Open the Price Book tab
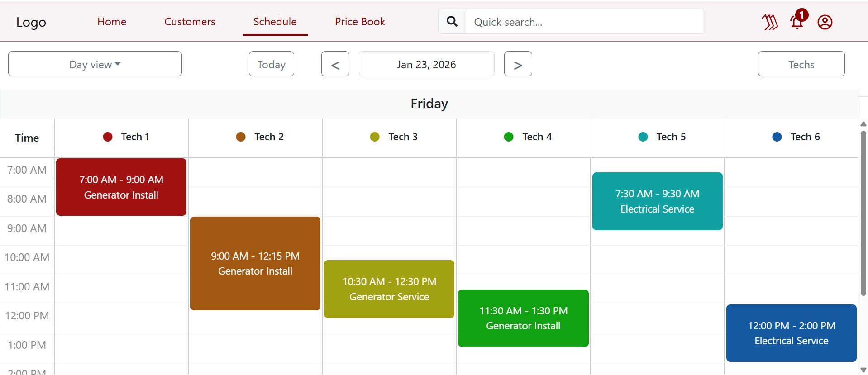This screenshot has height=375, width=868. pos(360,22)
